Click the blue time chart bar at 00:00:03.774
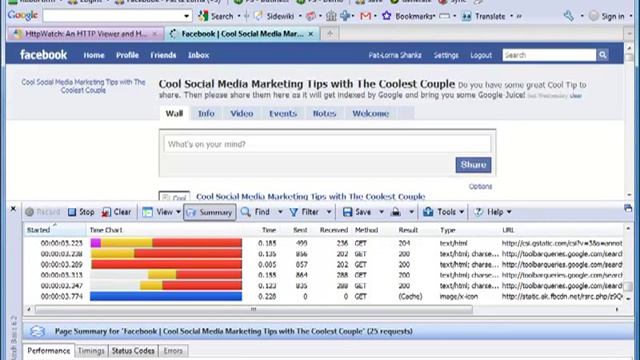 click(166, 296)
